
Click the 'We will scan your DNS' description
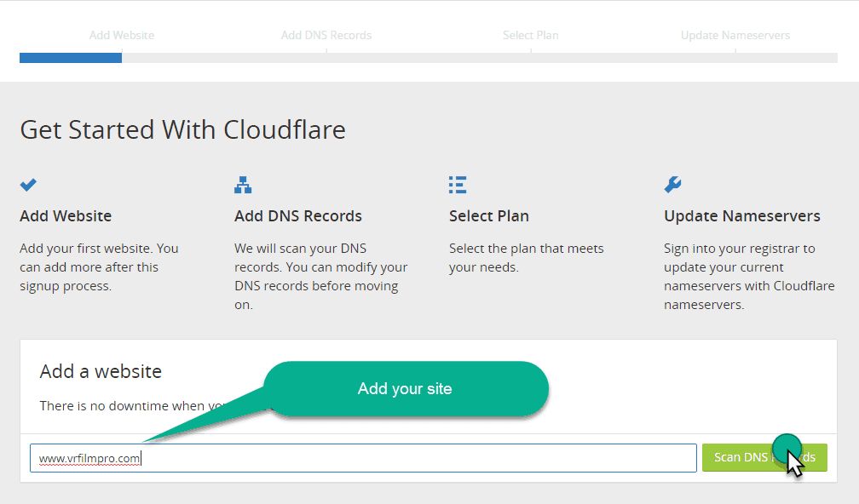tap(321, 277)
